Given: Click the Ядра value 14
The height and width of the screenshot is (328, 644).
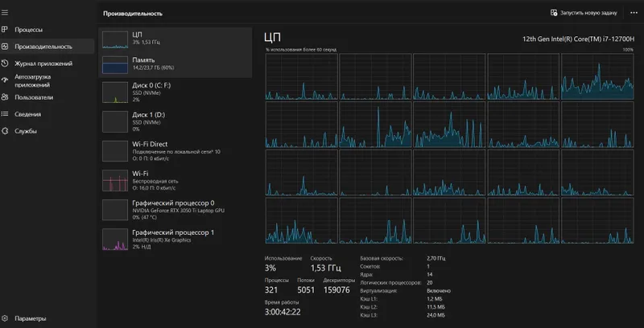Looking at the screenshot, I should (430, 275).
